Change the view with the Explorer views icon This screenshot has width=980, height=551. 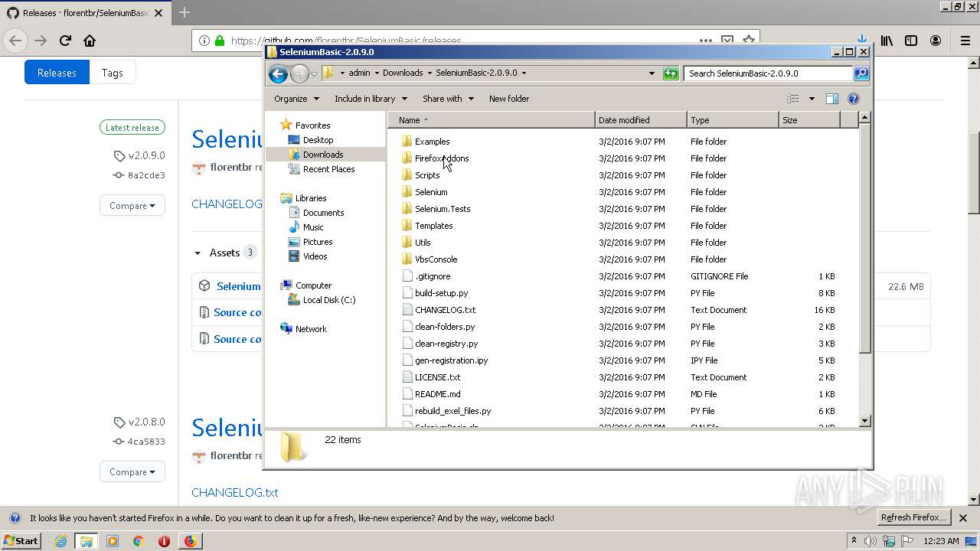793,99
